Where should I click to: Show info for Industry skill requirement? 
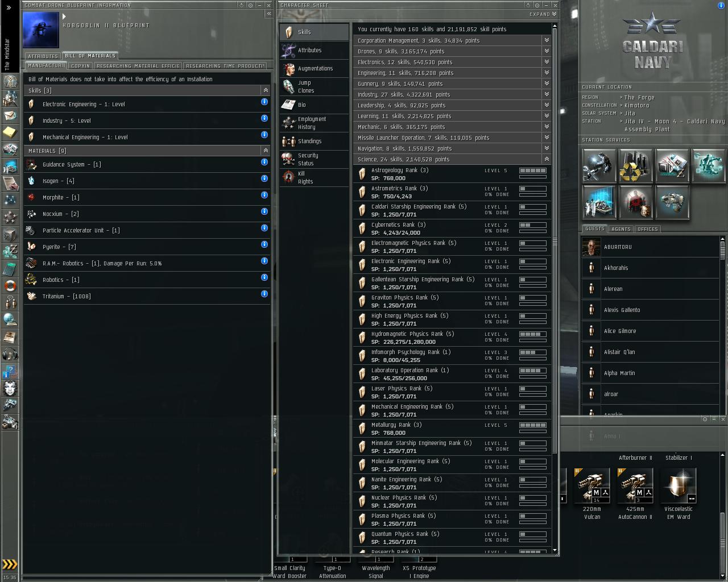264,118
